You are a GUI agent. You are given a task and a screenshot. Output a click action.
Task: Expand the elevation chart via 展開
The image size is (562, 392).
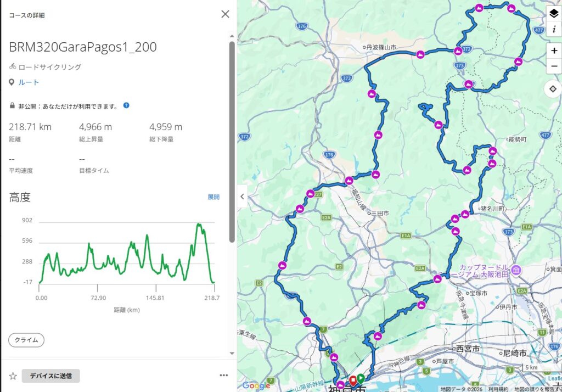pyautogui.click(x=213, y=197)
